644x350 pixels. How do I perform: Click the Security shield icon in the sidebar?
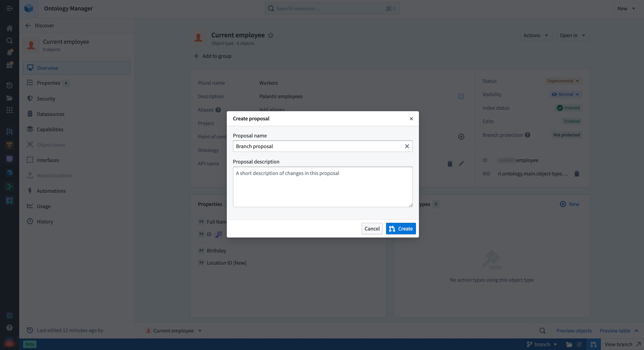30,98
